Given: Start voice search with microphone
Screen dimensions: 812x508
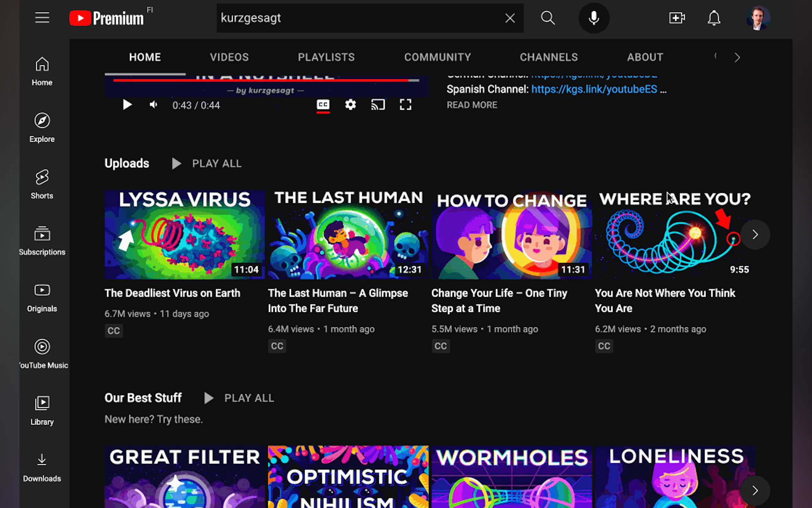Looking at the screenshot, I should 594,18.
